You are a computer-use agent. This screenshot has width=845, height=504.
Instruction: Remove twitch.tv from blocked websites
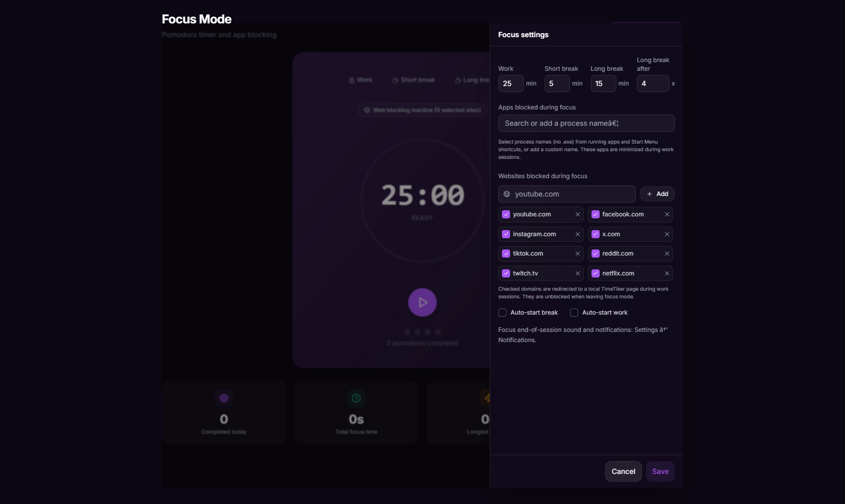point(578,273)
